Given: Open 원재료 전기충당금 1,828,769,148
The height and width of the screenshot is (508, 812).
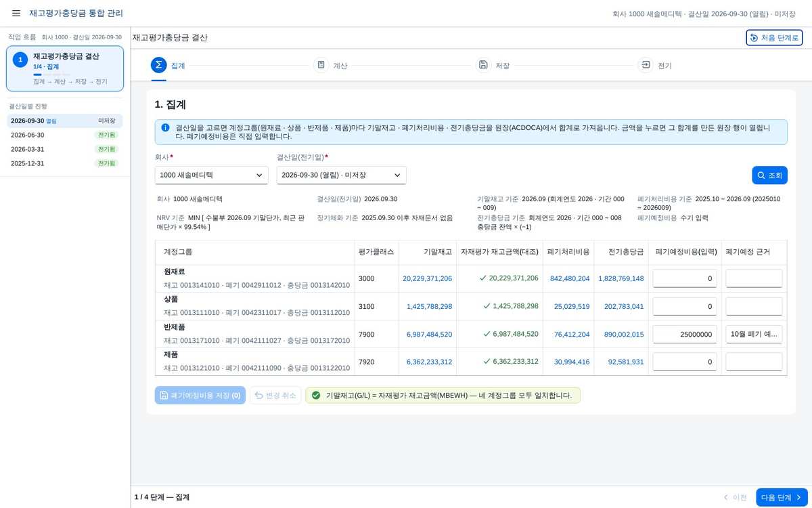Looking at the screenshot, I should tap(621, 278).
